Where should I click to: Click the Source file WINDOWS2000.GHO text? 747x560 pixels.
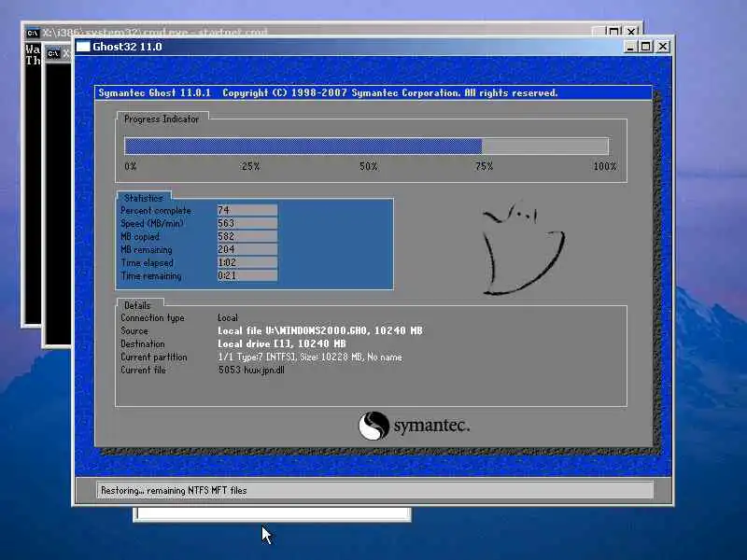320,330
